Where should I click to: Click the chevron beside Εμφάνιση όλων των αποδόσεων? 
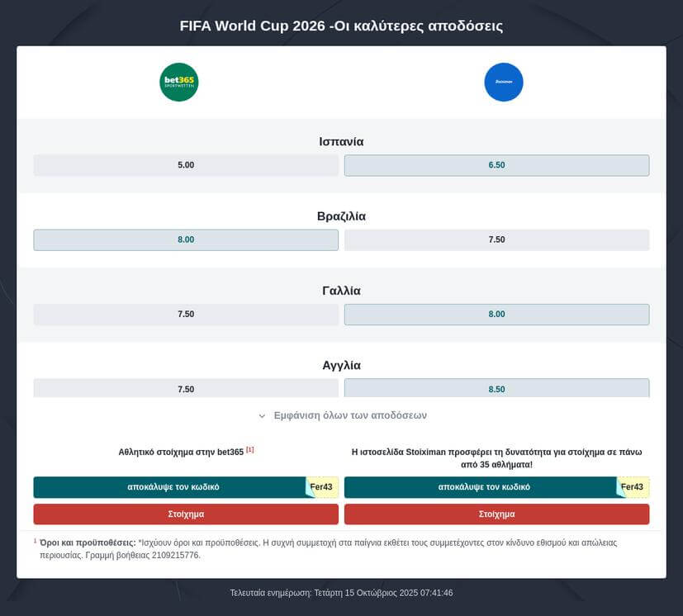(262, 416)
